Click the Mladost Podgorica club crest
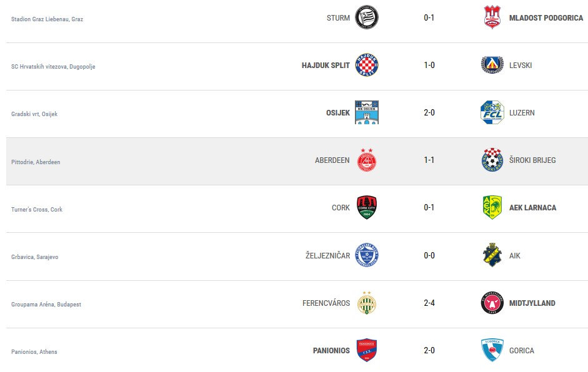The height and width of the screenshot is (372, 588). point(492,17)
